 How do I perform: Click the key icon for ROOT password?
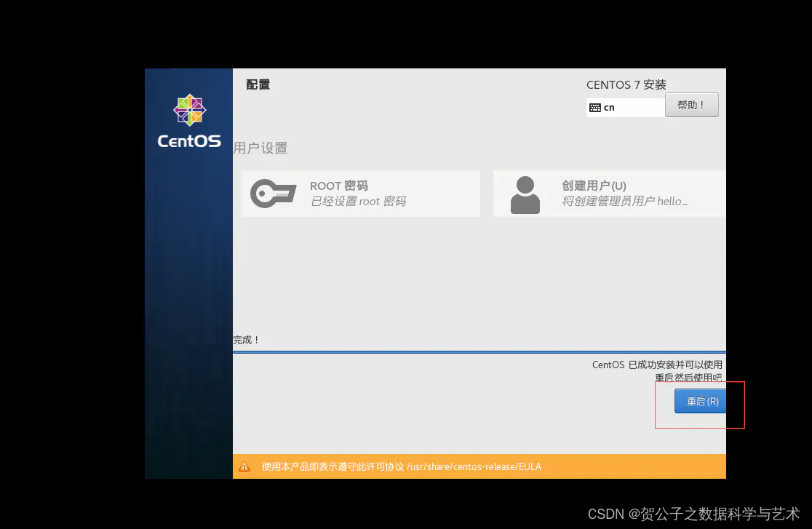[x=274, y=194]
